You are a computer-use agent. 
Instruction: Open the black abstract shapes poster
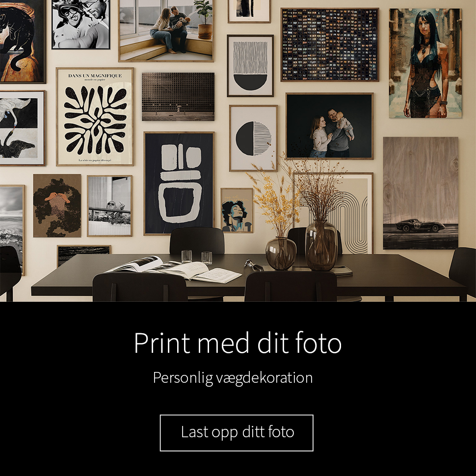pos(179,184)
